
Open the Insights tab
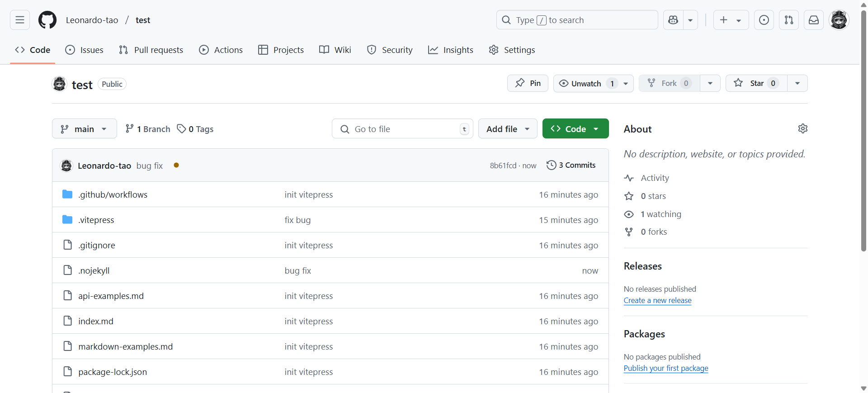tap(451, 50)
